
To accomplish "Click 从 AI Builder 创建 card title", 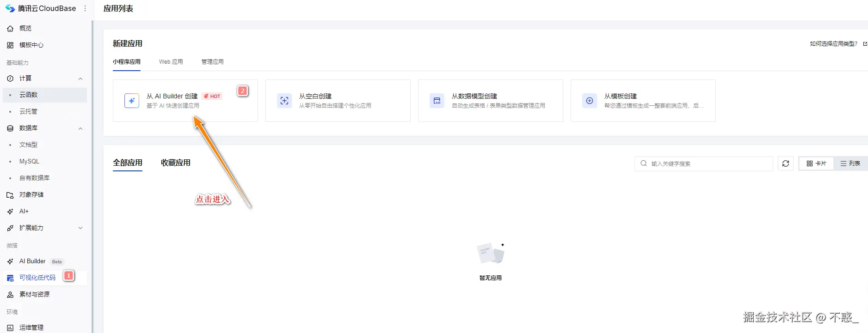I will 172,96.
